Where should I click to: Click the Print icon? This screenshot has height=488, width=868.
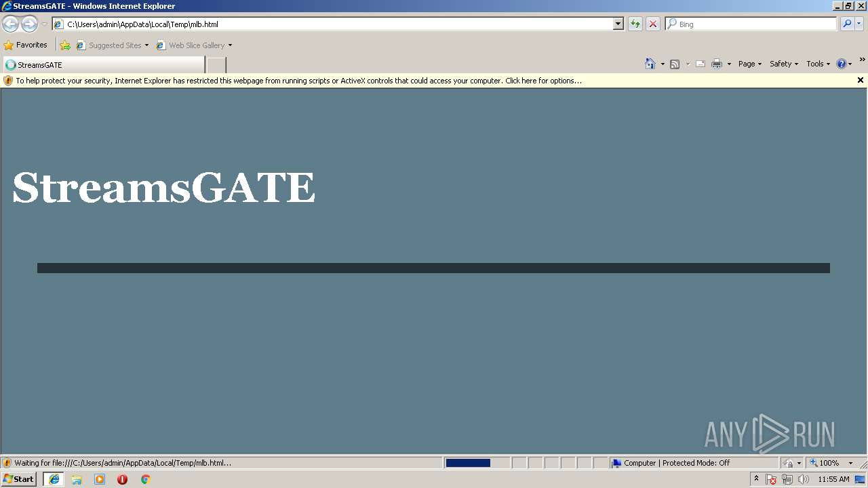(x=717, y=64)
